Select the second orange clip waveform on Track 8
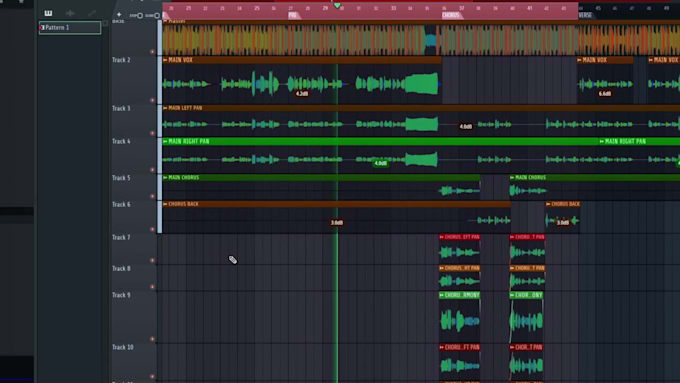The width and height of the screenshot is (680, 383). click(x=527, y=281)
